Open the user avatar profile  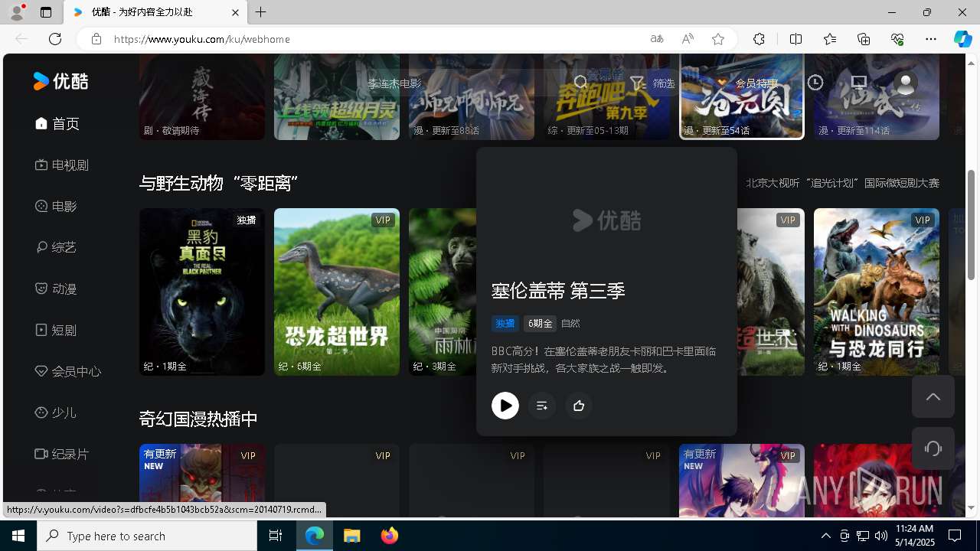(906, 83)
